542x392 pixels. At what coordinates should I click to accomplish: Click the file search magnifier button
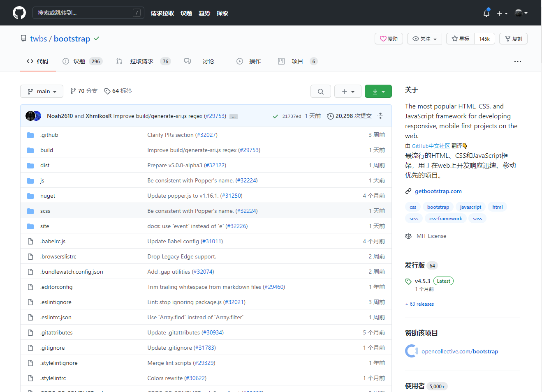point(321,91)
